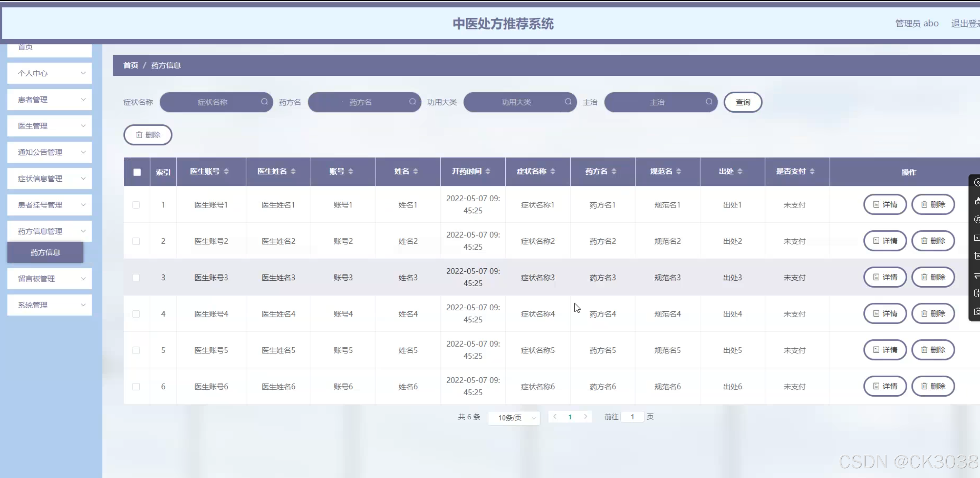The image size is (980, 478).
Task: Click sort arrows on 是否支付 column
Action: (x=812, y=171)
